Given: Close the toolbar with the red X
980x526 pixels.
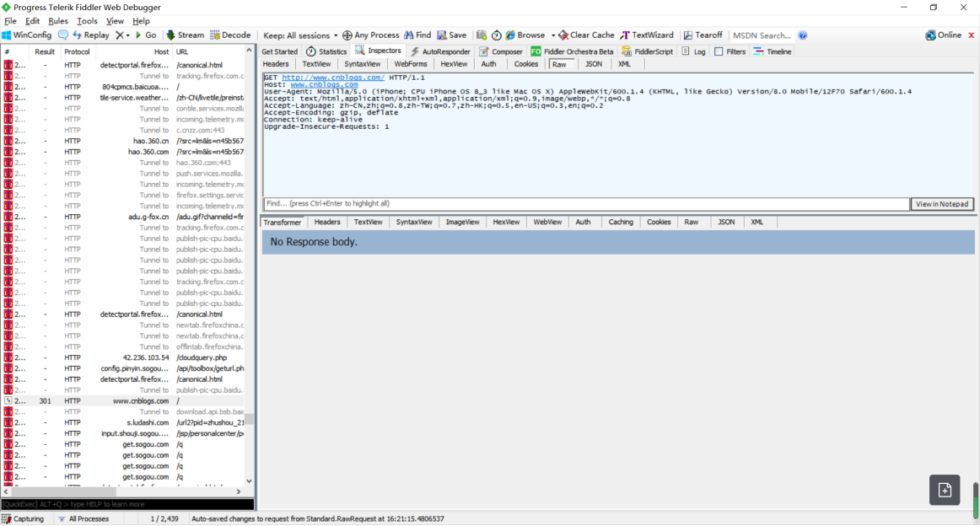Looking at the screenshot, I should click(x=972, y=35).
